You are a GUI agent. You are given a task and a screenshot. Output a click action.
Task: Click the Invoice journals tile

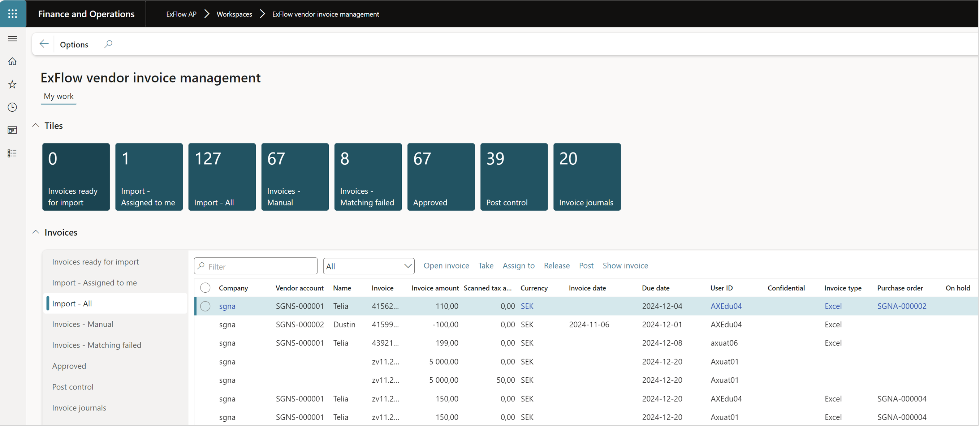587,177
